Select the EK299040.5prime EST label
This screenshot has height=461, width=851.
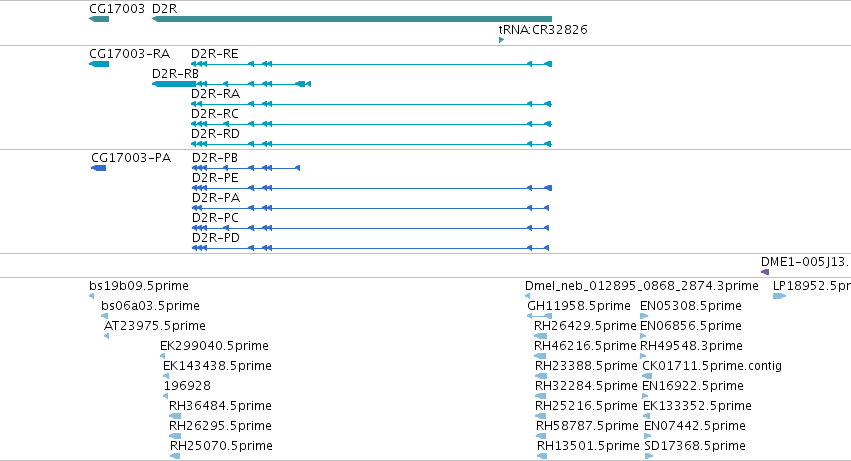pos(214,346)
